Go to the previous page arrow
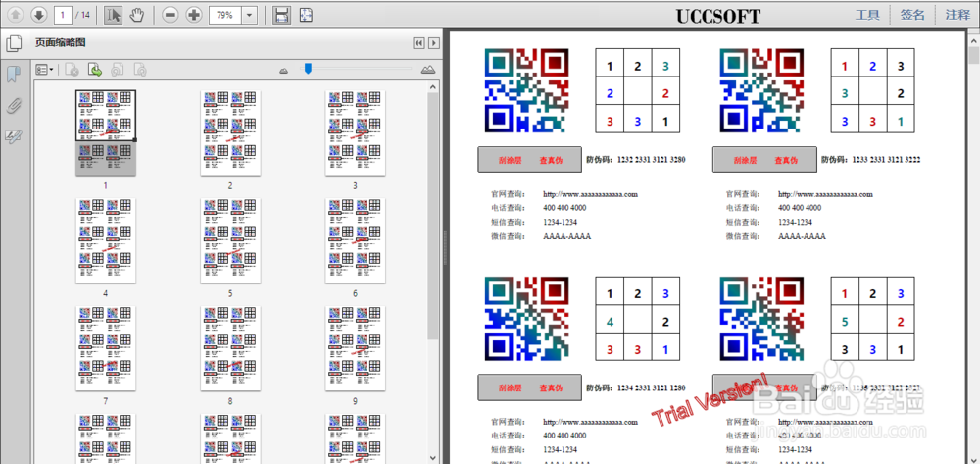This screenshot has width=980, height=464. tap(16, 15)
